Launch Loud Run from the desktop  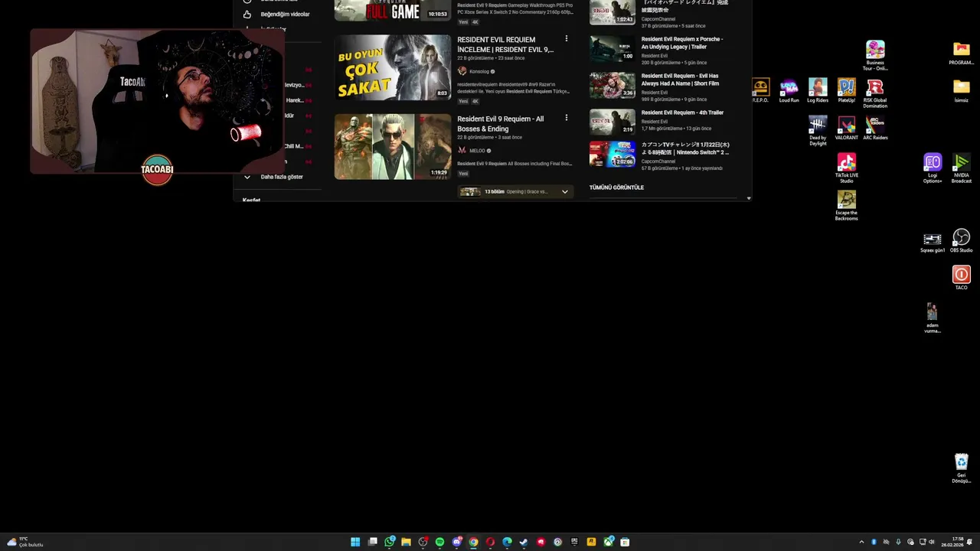point(789,90)
